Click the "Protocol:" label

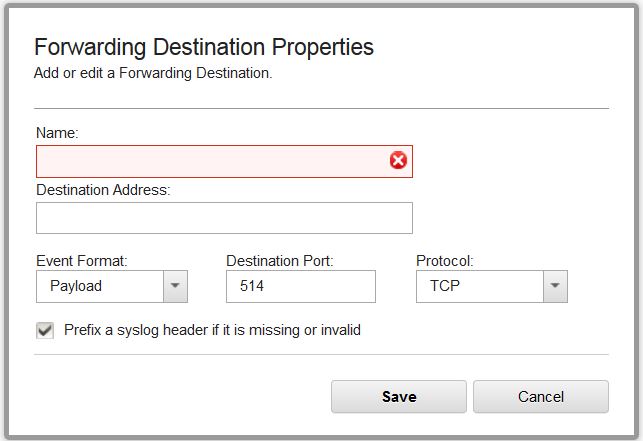pyautogui.click(x=445, y=261)
